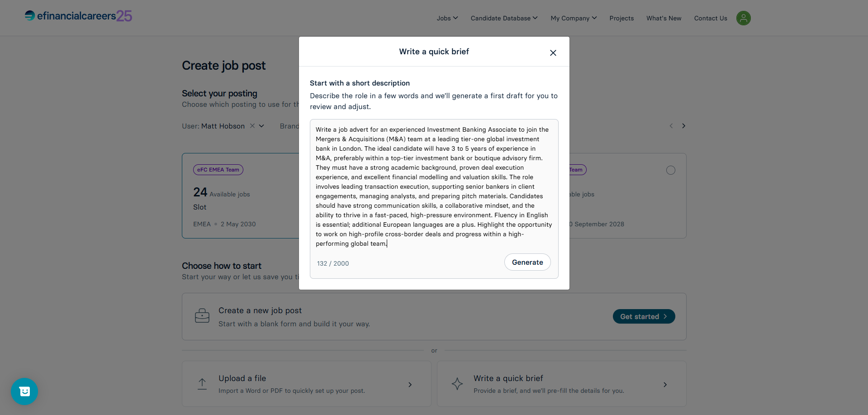Open the Jobs dropdown menu
This screenshot has width=868, height=415.
click(x=447, y=18)
